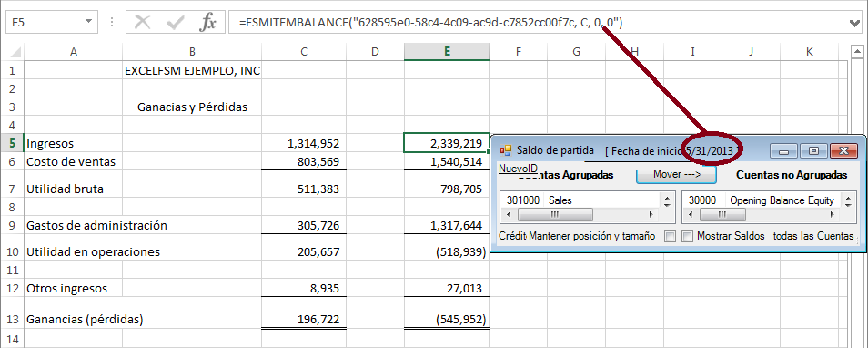Click the Enter checkmark icon in formula bar

(176, 23)
